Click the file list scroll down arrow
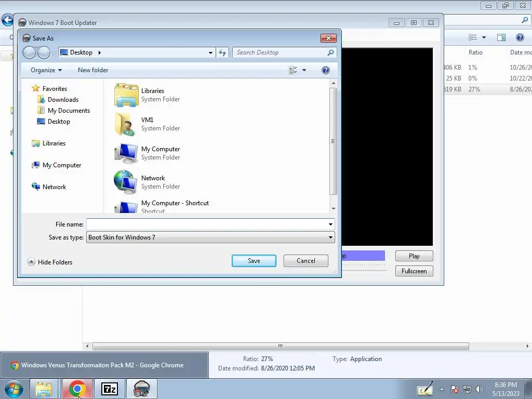Image resolution: width=532 pixels, height=399 pixels. coord(334,209)
